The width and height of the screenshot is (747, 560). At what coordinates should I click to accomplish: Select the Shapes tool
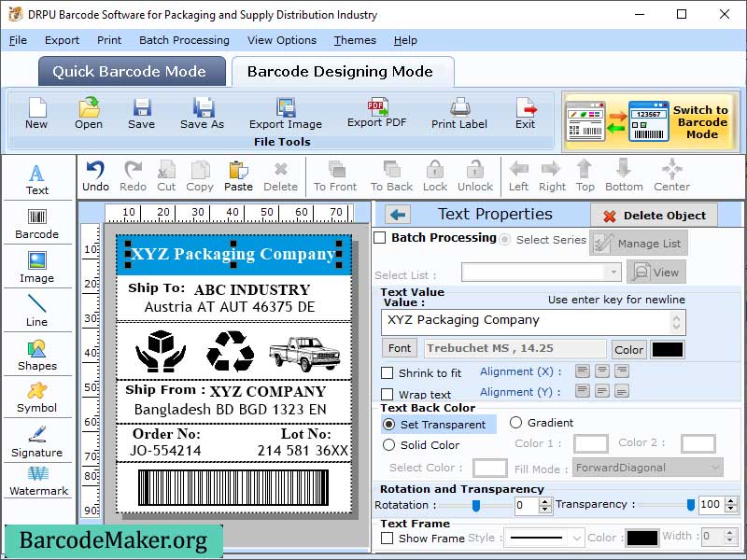point(37,355)
